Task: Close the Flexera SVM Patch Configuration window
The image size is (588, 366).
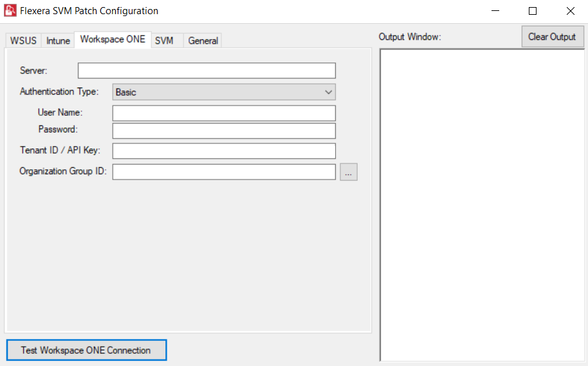Action: [x=570, y=11]
